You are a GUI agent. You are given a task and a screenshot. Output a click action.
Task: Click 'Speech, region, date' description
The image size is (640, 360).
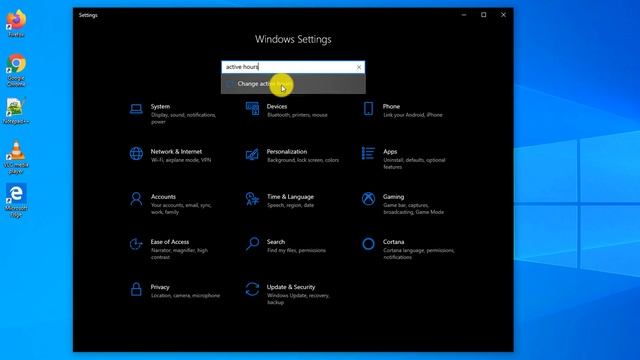[291, 205]
